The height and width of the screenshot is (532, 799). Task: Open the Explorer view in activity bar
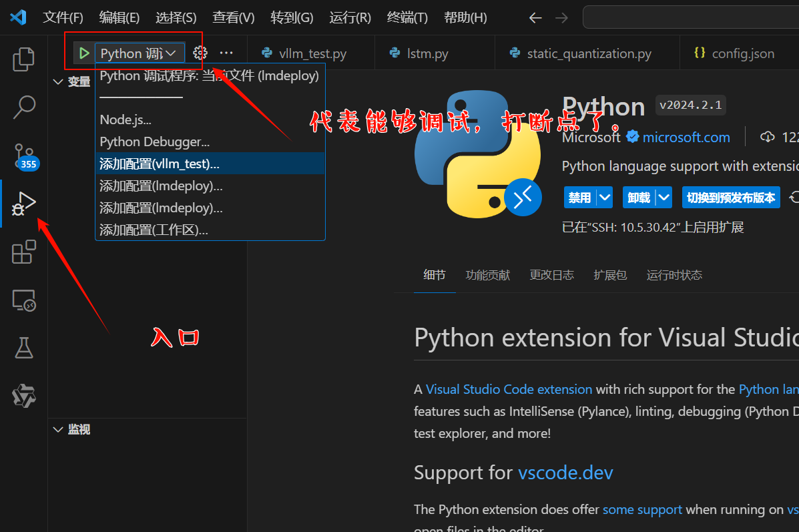[23, 59]
